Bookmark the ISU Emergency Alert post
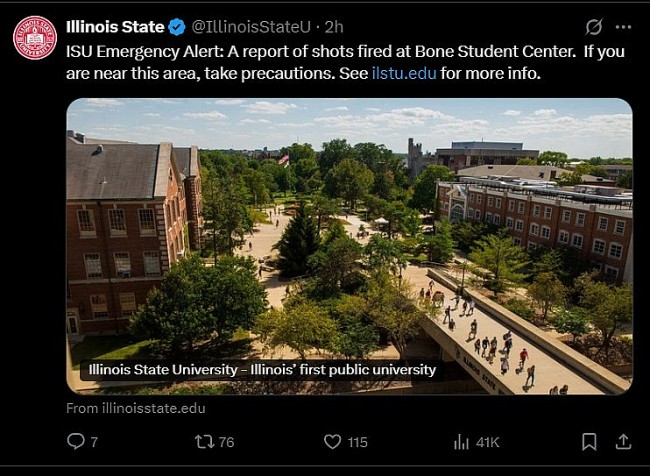 [x=589, y=441]
